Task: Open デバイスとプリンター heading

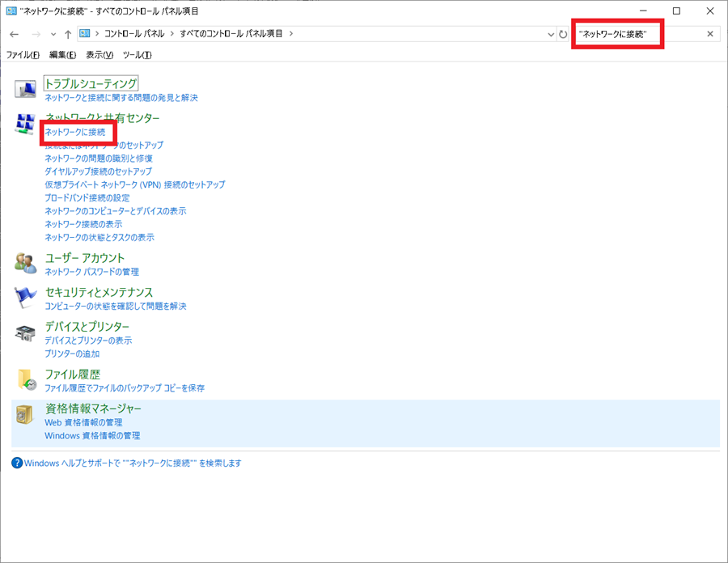Action: point(87,327)
